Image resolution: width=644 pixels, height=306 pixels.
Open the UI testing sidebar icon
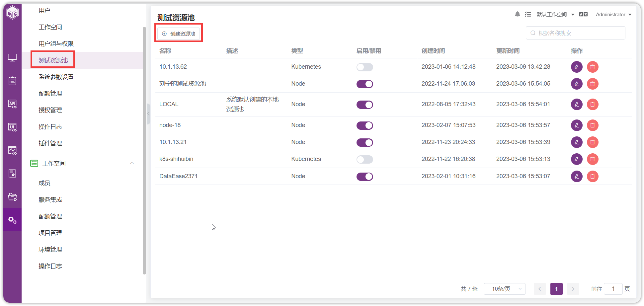pyautogui.click(x=13, y=127)
